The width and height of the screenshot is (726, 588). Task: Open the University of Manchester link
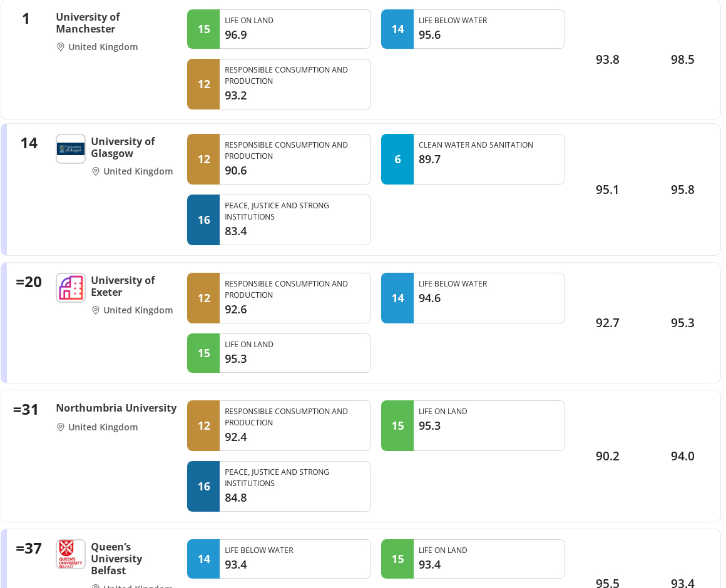coord(88,23)
